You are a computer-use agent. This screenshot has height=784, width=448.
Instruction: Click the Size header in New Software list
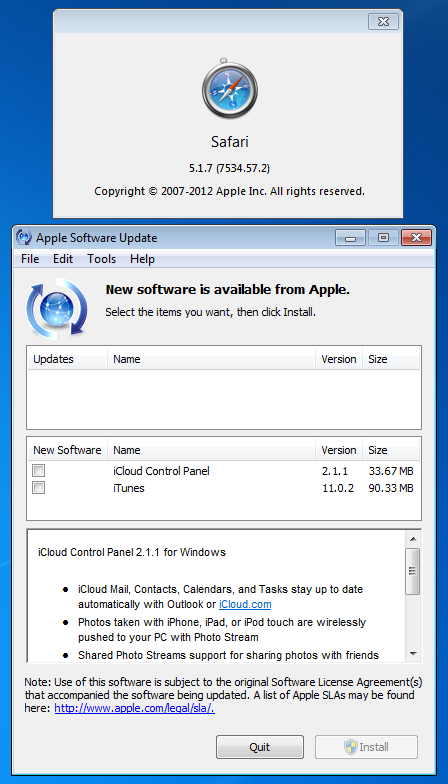[391, 450]
